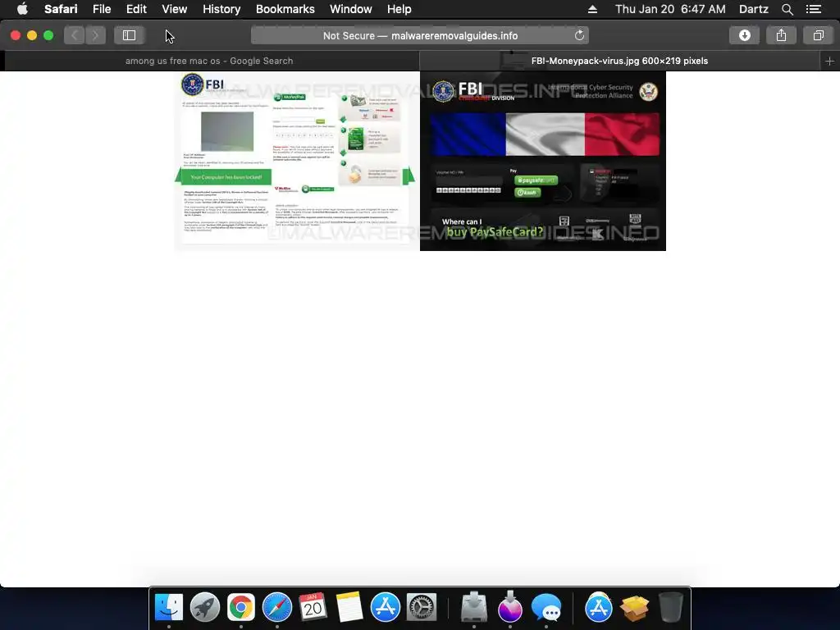The height and width of the screenshot is (630, 840).
Task: Click the Dartz user name in menu bar
Action: pos(753,9)
